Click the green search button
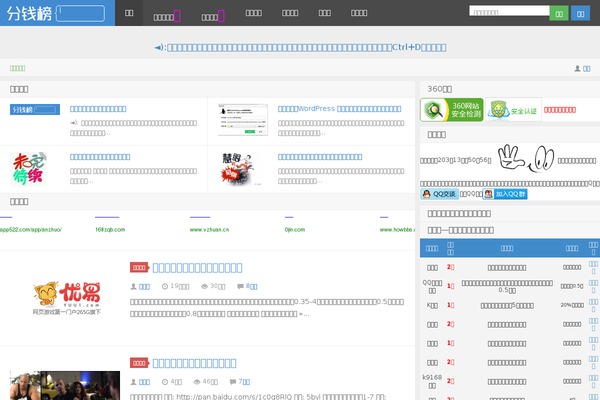 559,13
